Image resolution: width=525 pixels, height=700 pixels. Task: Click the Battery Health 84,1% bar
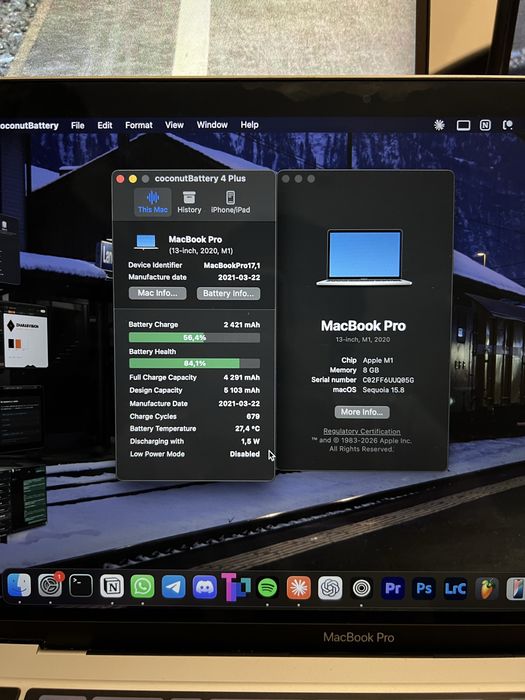[194, 363]
